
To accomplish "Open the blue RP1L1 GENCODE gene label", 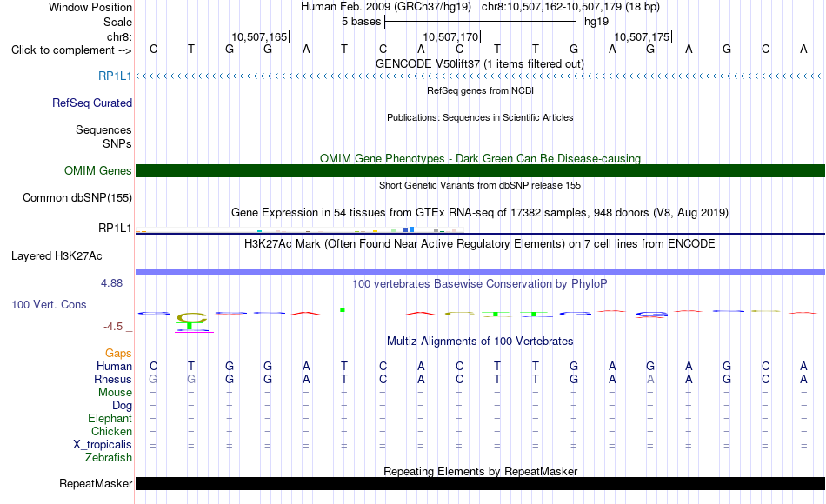I will click(115, 76).
